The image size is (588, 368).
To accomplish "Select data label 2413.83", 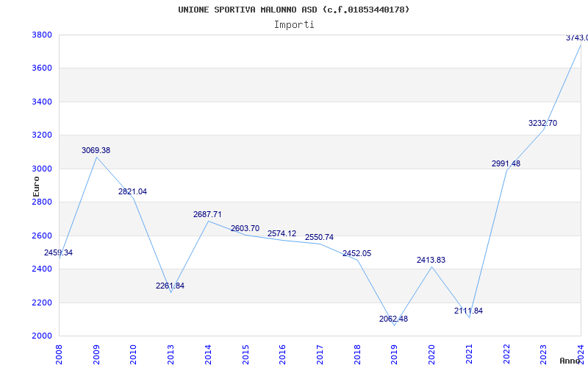I will pyautogui.click(x=431, y=260).
